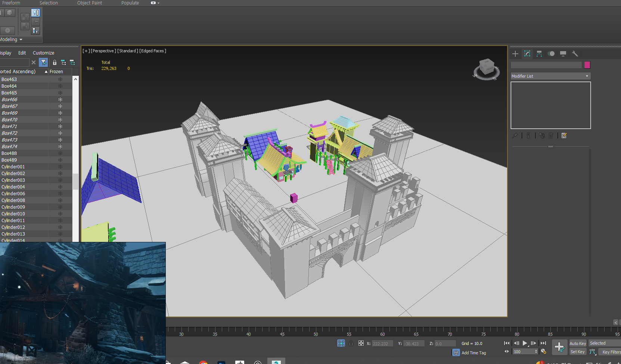Open the viewport [+] general menu
This screenshot has width=621, height=364.
click(x=86, y=51)
